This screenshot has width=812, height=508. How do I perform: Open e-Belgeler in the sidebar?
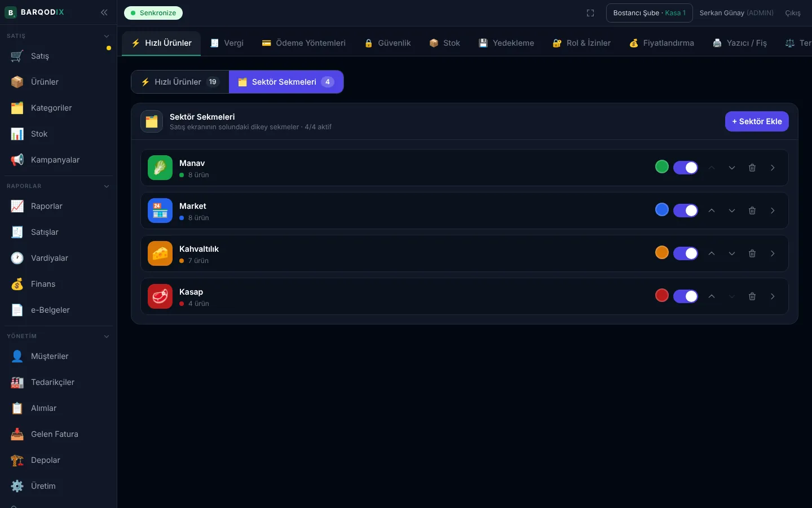[59, 310]
